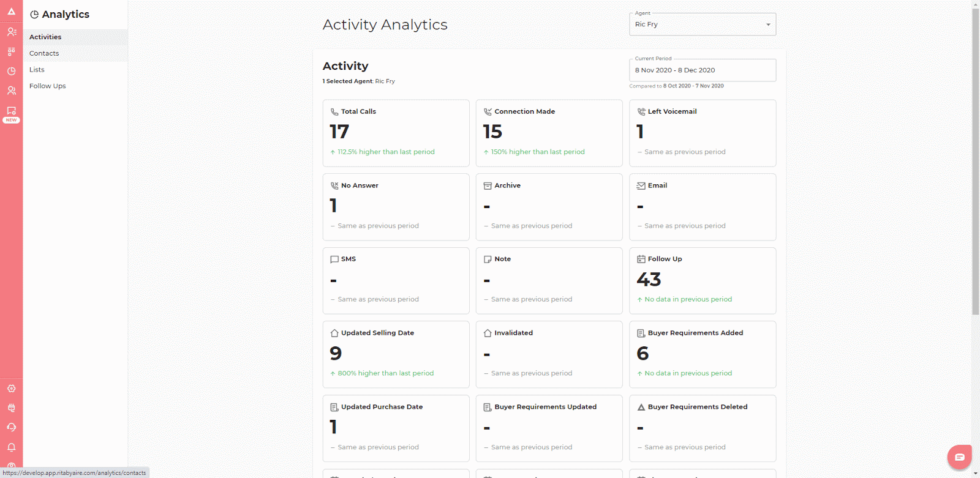
Task: Select the analytics pie chart sidebar icon
Action: [x=11, y=71]
